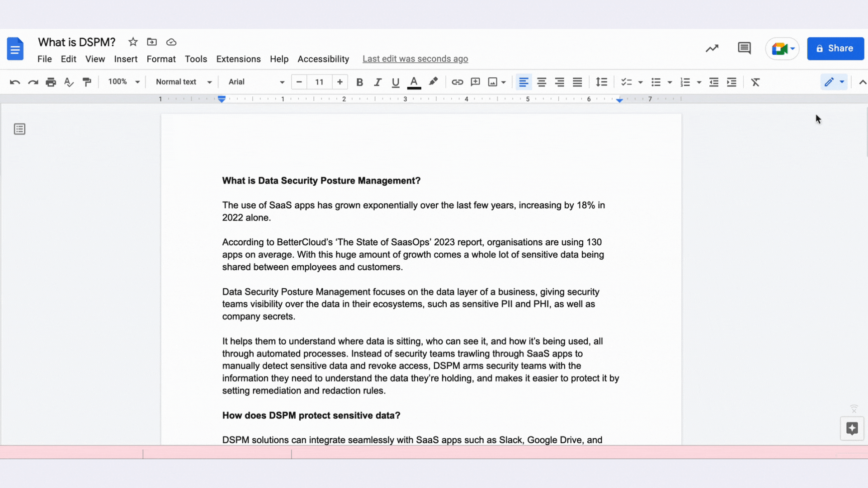Click the Explore button at bottom right
The image size is (868, 488).
(x=852, y=428)
